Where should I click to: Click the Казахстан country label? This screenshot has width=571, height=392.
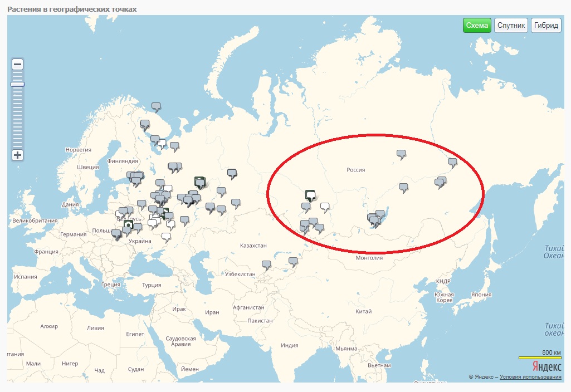click(253, 245)
